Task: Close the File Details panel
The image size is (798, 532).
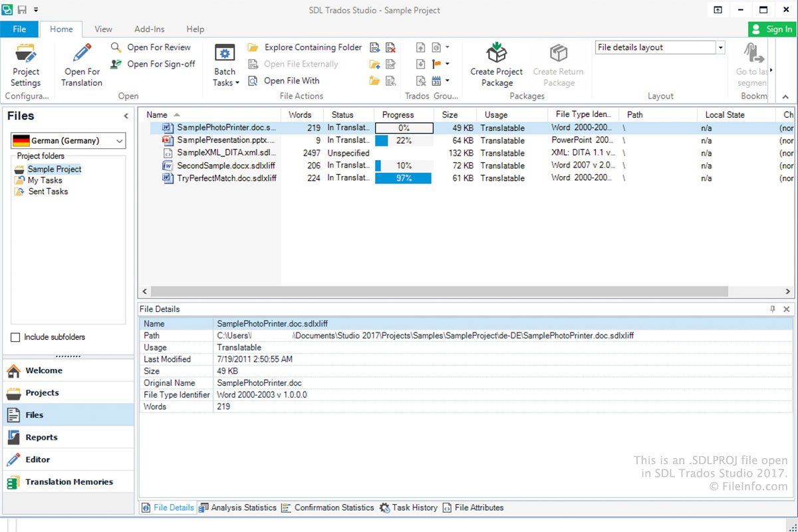Action: click(x=787, y=309)
